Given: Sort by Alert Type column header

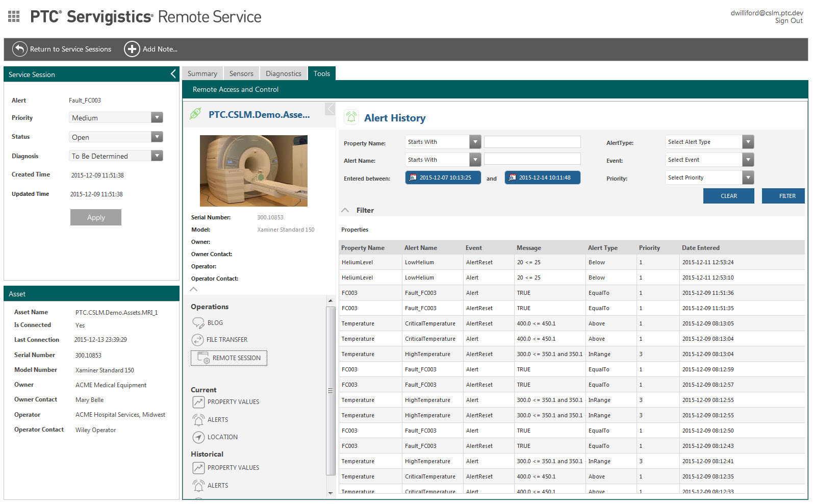Looking at the screenshot, I should point(603,248).
